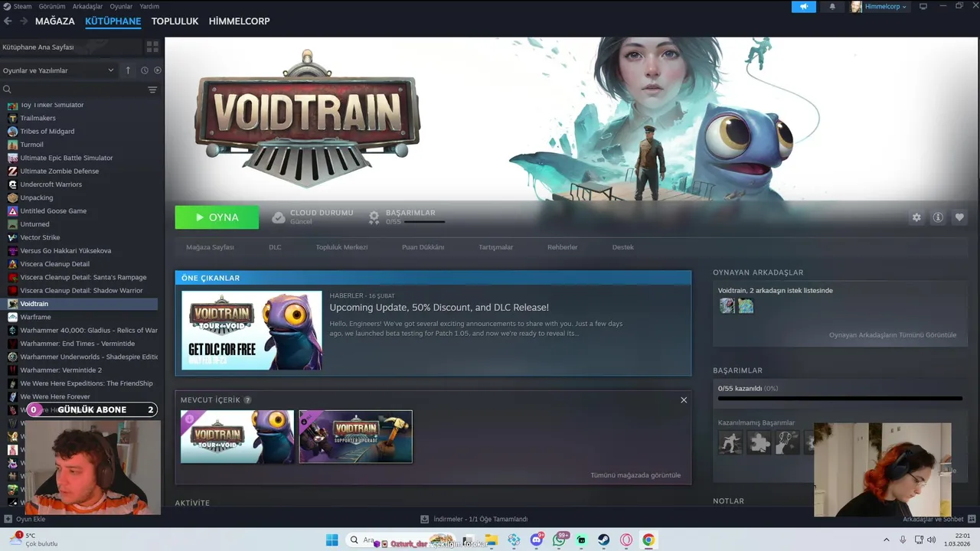Enter Big Picture mode via monitor icon
980x551 pixels.
[x=923, y=6]
